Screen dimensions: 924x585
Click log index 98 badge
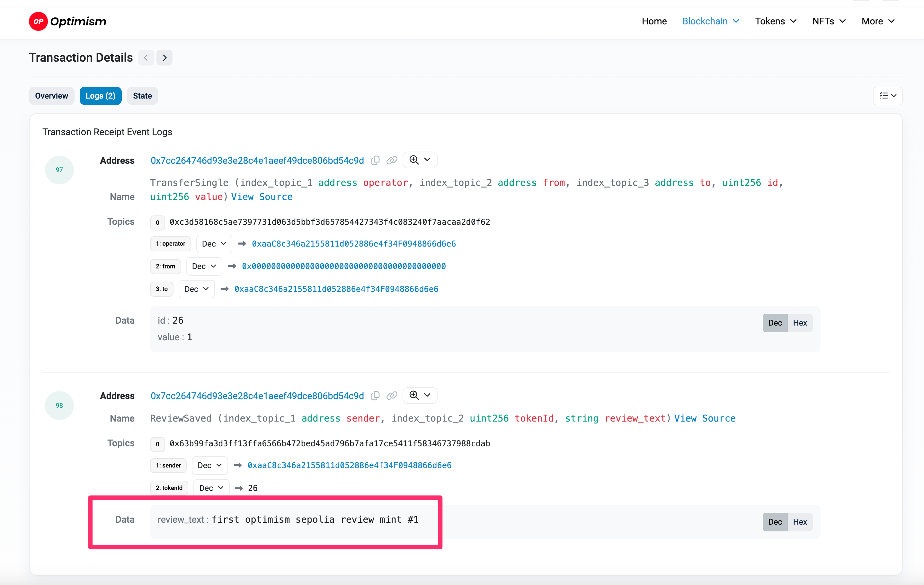tap(59, 405)
